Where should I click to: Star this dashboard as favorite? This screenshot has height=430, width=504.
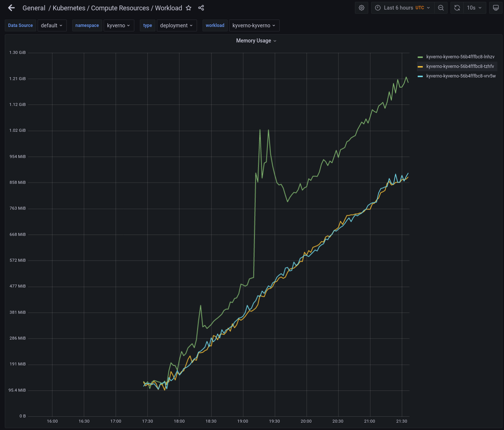pos(189,8)
